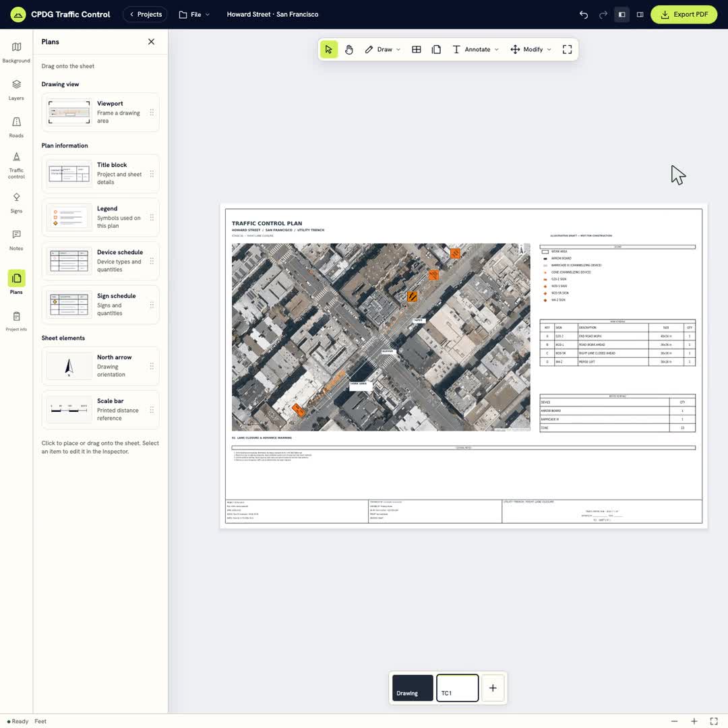The width and height of the screenshot is (728, 728).
Task: Select the sign schedule table on sheet
Action: (617, 343)
